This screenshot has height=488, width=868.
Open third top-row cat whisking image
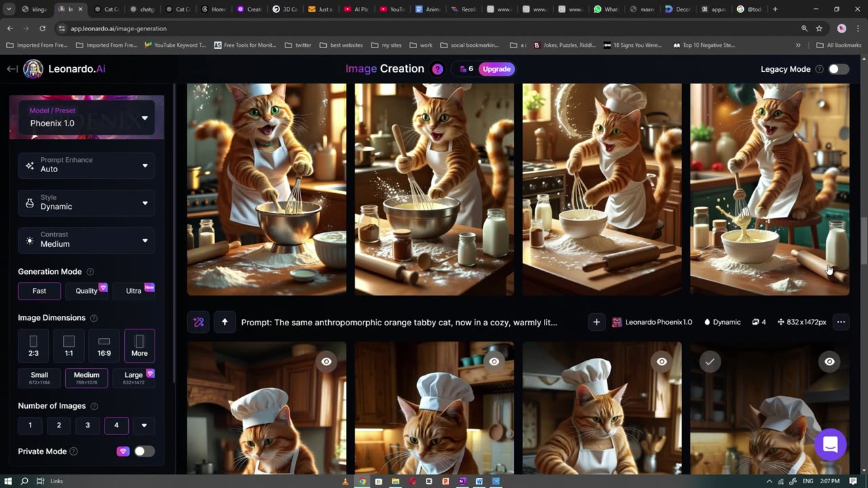(x=602, y=189)
